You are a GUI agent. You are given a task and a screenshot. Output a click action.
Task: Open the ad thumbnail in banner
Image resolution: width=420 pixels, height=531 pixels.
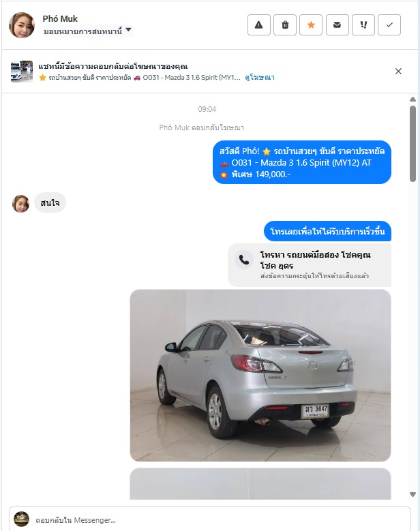coord(22,72)
